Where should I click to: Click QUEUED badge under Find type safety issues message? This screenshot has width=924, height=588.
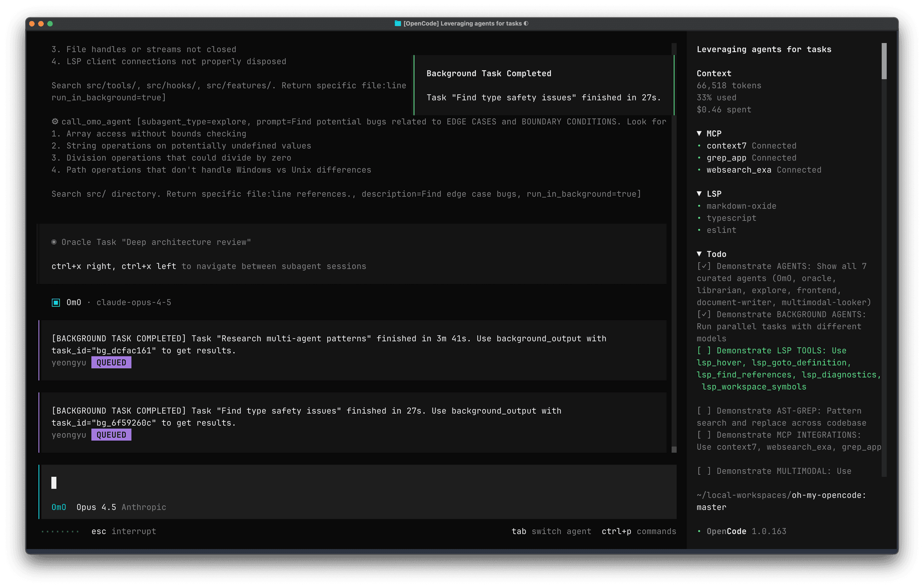(x=111, y=435)
